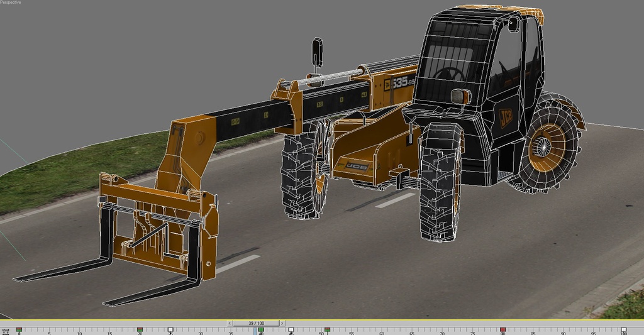Select the keyframe at frame 20
The height and width of the screenshot is (335, 644).
coord(140,329)
